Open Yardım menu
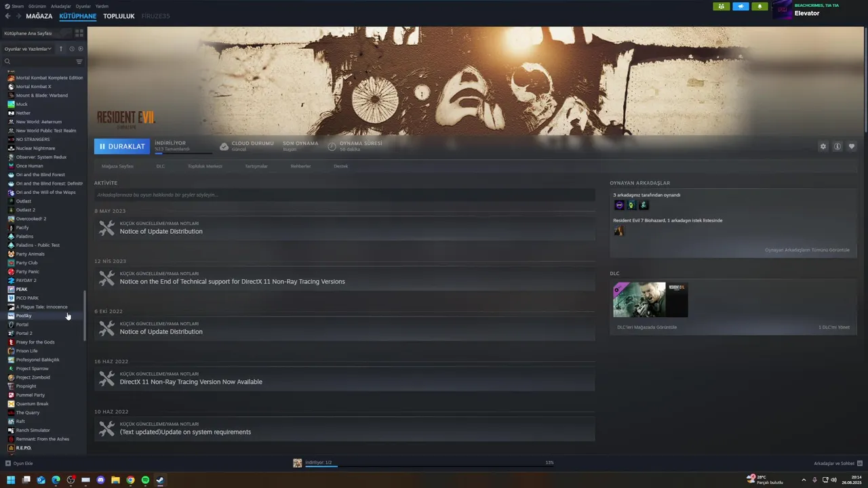This screenshot has height=488, width=868. coord(102,6)
